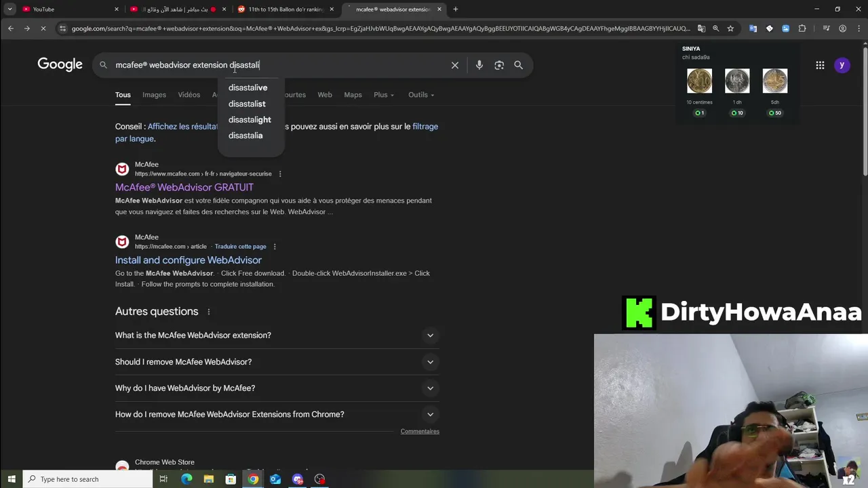Click the 1 dh coin image

coord(737,81)
